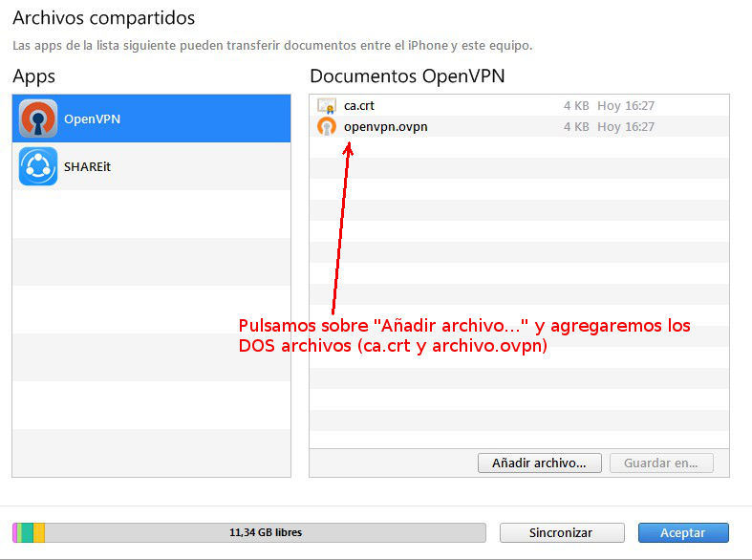
Task: Click the ca.crt certificate file icon
Action: pyautogui.click(x=327, y=106)
